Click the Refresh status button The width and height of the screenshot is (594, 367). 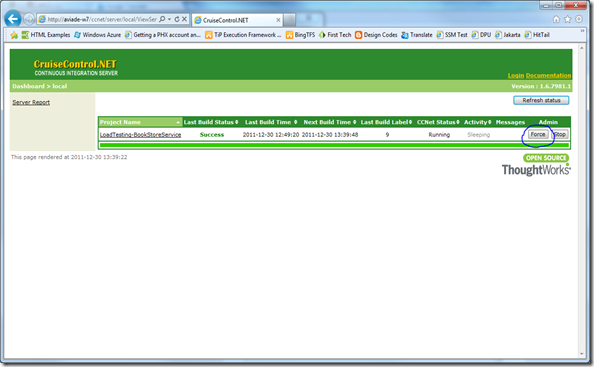[x=541, y=100]
